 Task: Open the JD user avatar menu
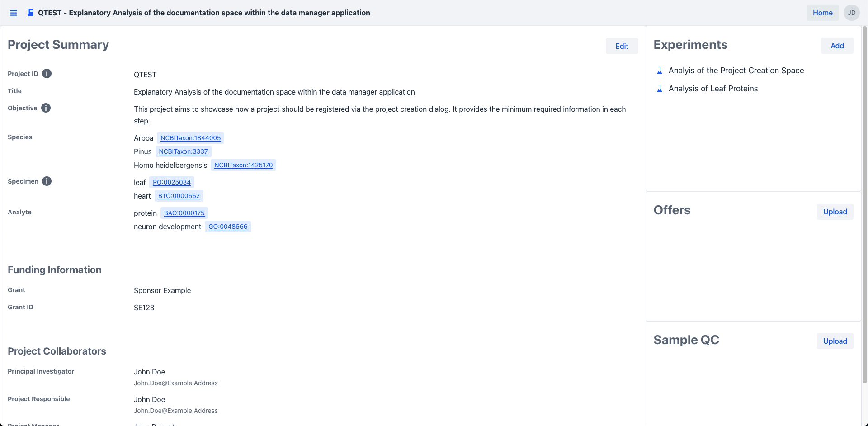coord(851,13)
